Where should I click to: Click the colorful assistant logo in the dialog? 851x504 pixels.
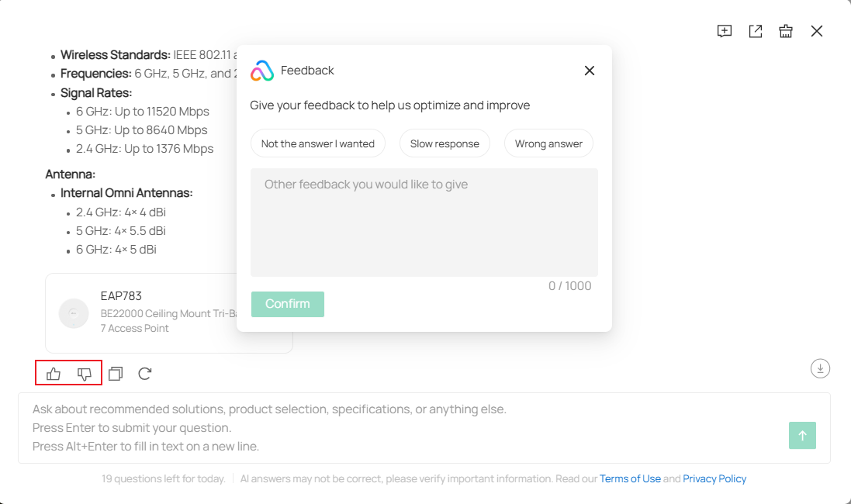(x=261, y=71)
